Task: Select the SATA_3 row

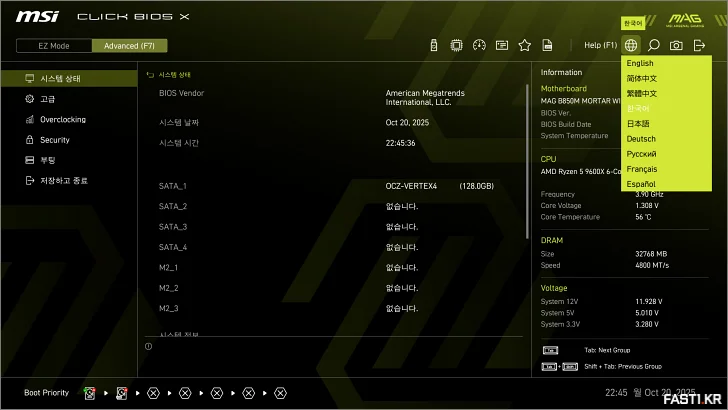Action: [334, 227]
